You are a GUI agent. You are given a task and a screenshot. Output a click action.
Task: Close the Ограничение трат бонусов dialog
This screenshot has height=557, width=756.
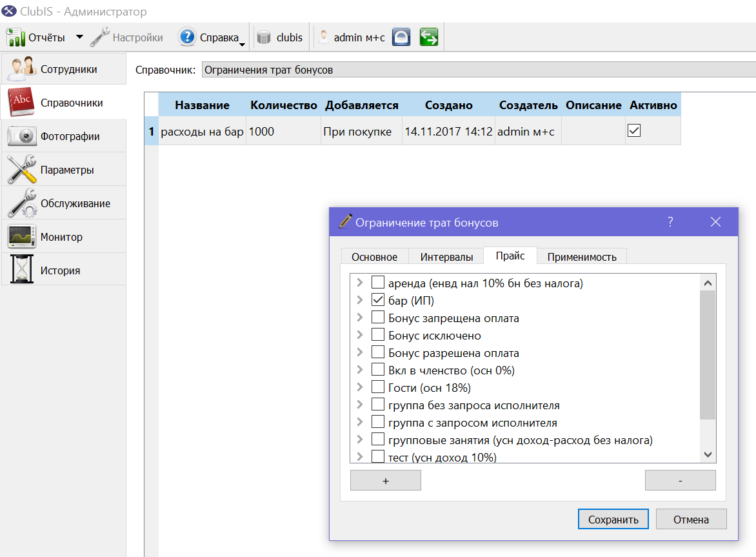(715, 222)
